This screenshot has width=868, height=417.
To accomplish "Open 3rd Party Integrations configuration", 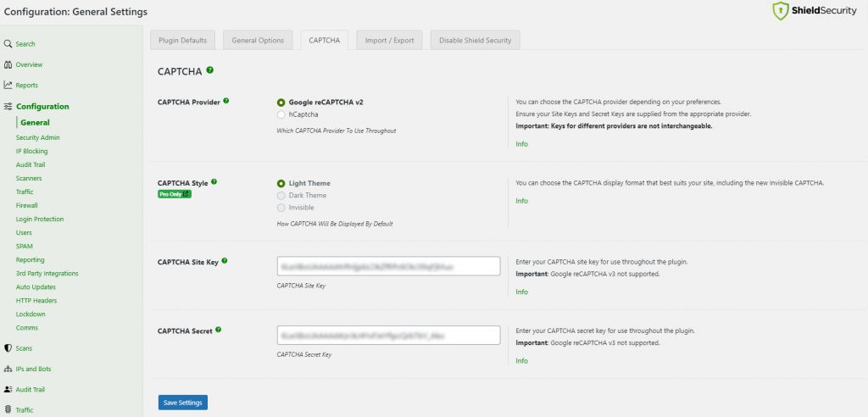I will 47,273.
